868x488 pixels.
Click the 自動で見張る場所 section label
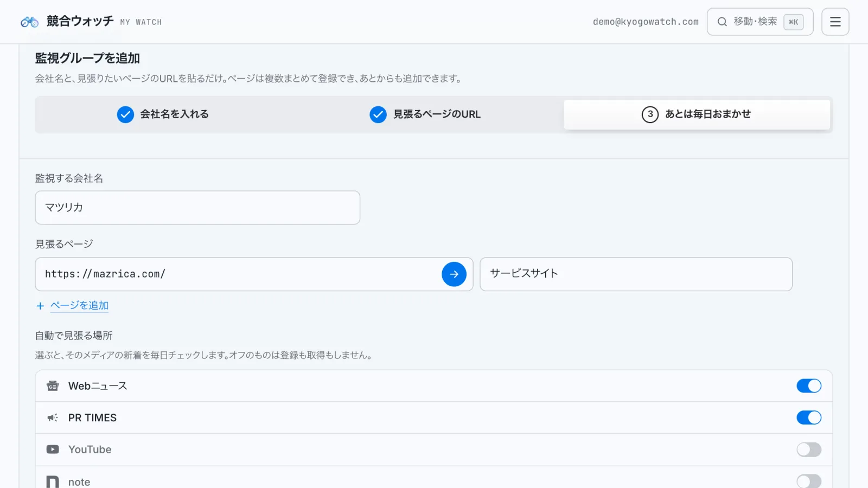(74, 336)
